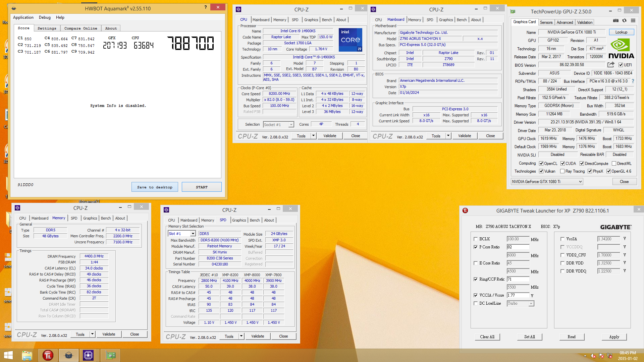Click the NVIDIA logo in GPU-Z

pos(621,49)
